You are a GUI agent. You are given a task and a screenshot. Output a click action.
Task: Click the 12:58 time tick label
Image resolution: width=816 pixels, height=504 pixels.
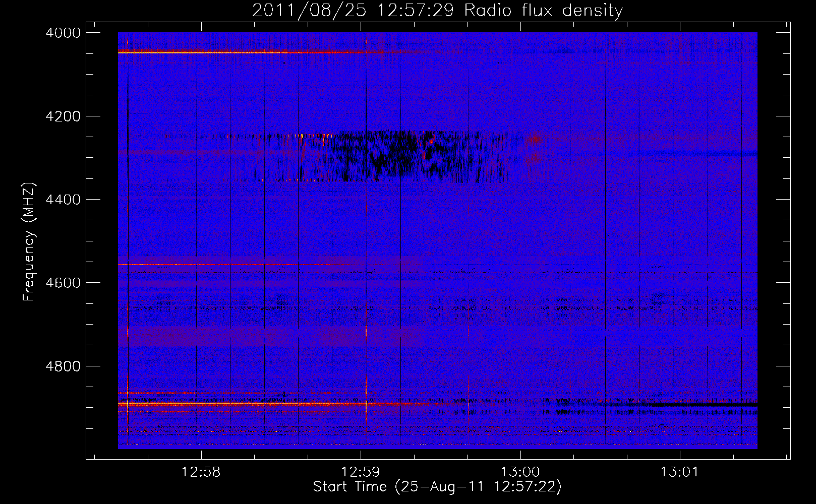click(201, 472)
